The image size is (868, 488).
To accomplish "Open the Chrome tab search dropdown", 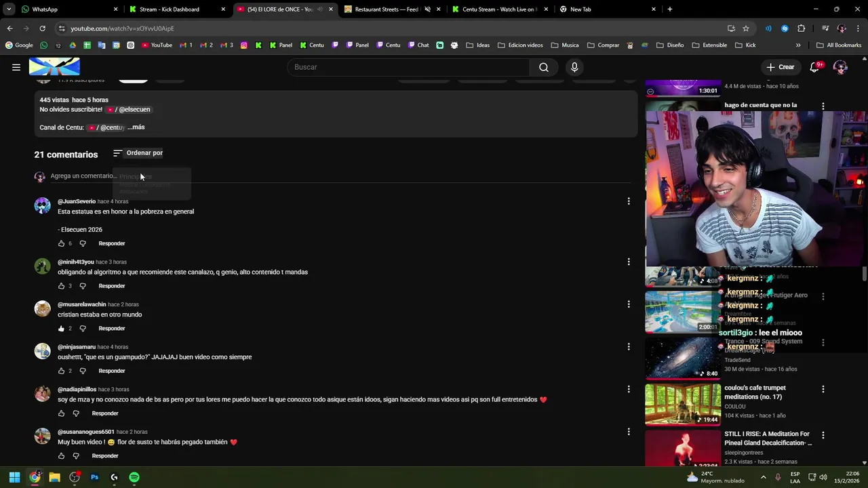I will point(9,9).
